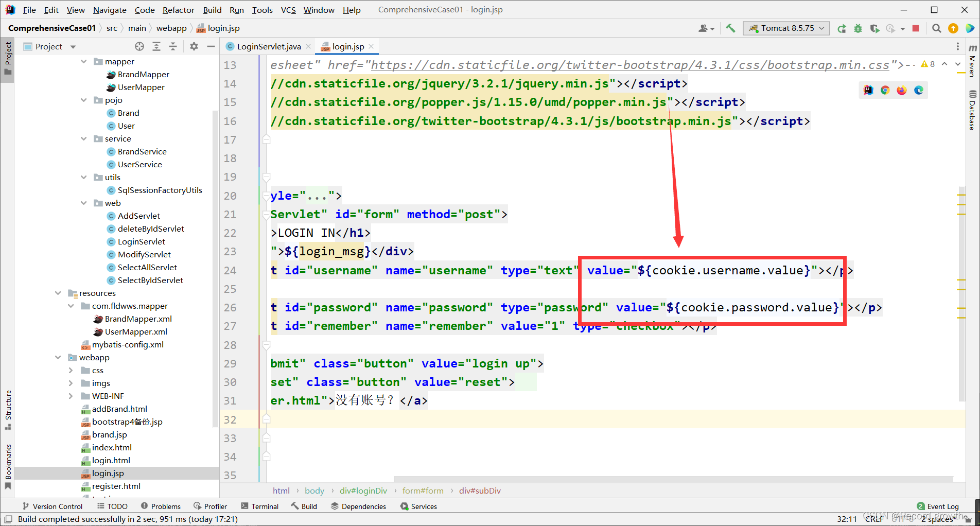This screenshot has width=980, height=526.
Task: Open Services tool window
Action: point(418,506)
